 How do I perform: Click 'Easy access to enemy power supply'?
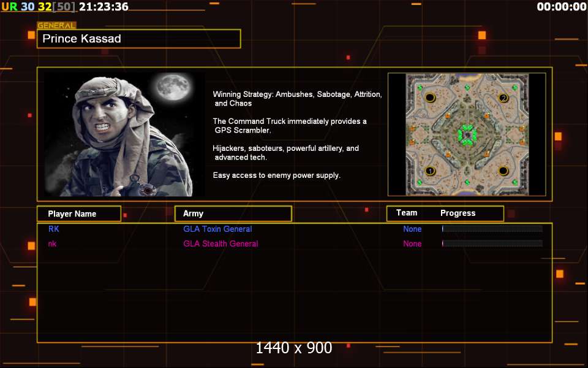click(277, 175)
